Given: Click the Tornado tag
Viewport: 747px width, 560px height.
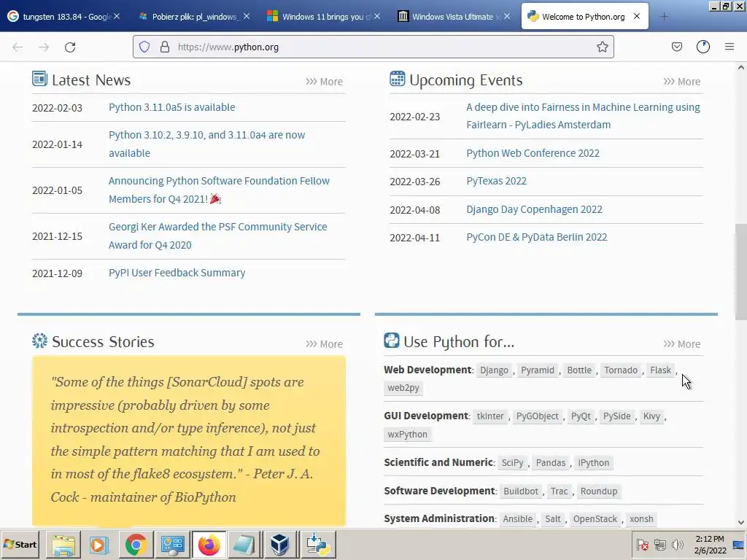Looking at the screenshot, I should coord(621,370).
